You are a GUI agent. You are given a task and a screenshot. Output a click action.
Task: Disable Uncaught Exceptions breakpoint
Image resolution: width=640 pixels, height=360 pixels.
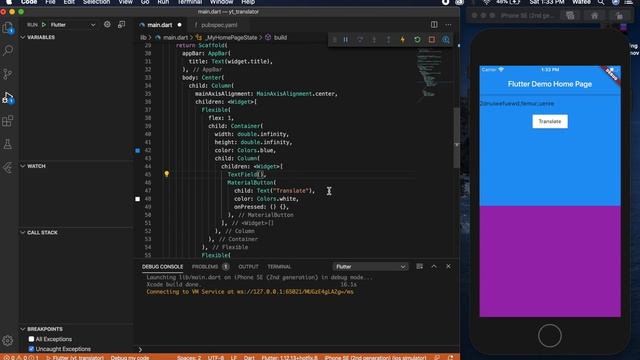31,349
